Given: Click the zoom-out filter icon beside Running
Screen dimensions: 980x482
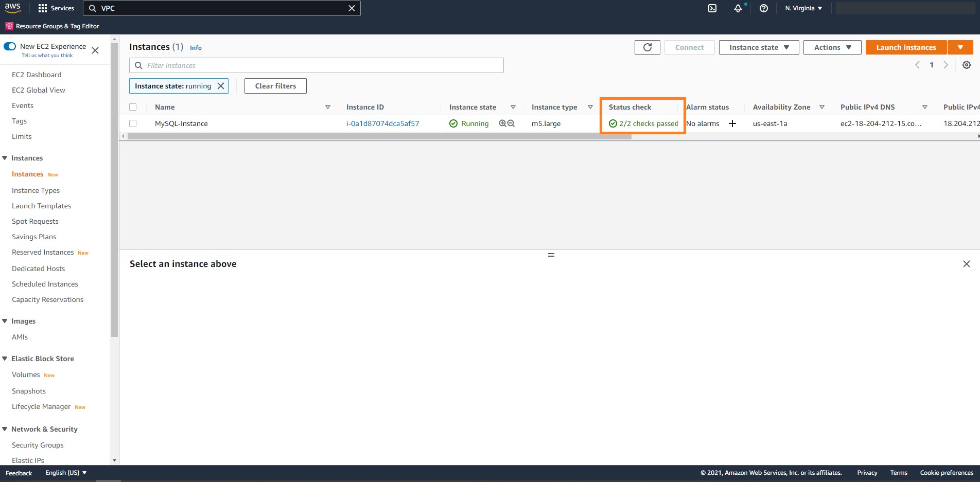Looking at the screenshot, I should point(511,123).
